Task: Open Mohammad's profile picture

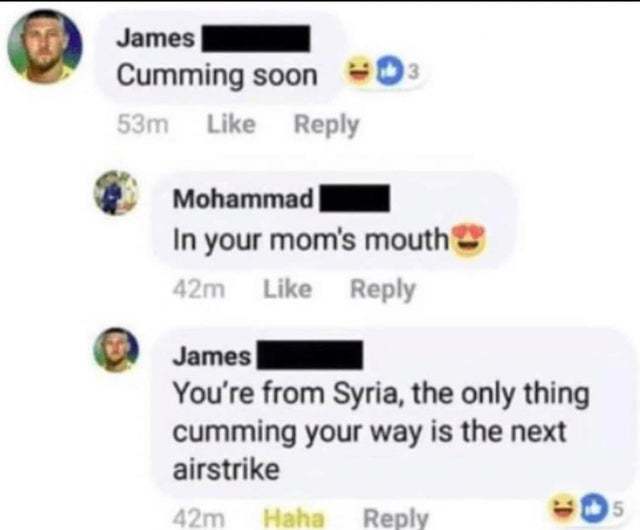Action: coord(116,192)
